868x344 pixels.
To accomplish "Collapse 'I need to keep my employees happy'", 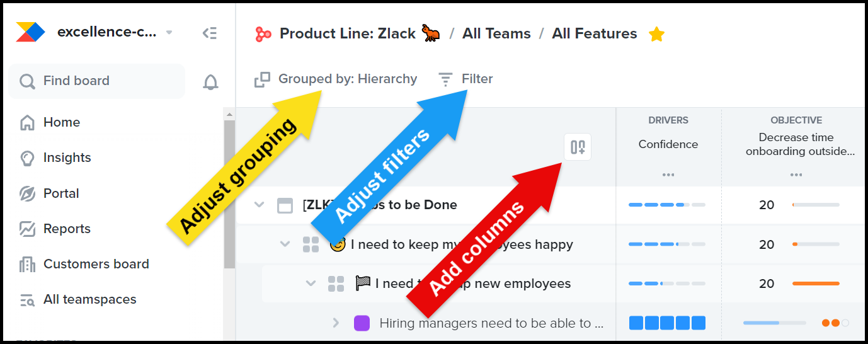I will 285,244.
